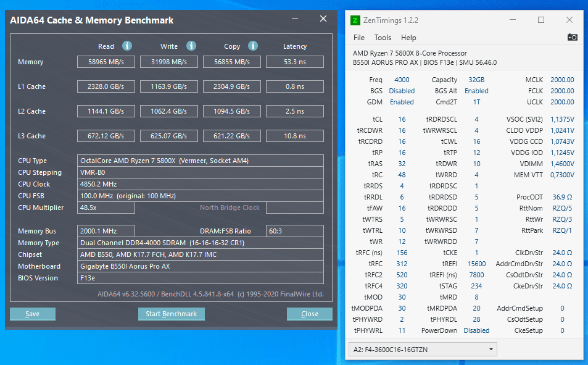Click the L1 Cache latency 0.8 ns
Image resolution: width=588 pixels, height=365 pixels.
(x=295, y=86)
